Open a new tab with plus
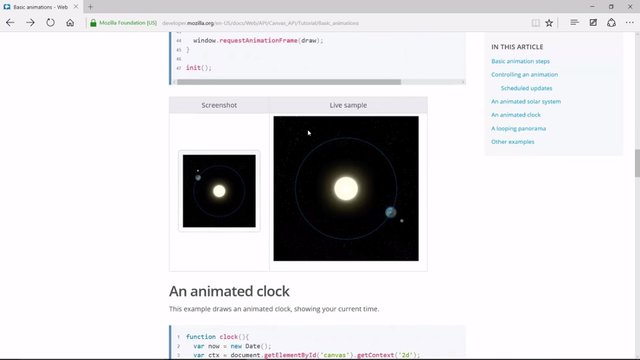640x360 pixels. coord(90,7)
